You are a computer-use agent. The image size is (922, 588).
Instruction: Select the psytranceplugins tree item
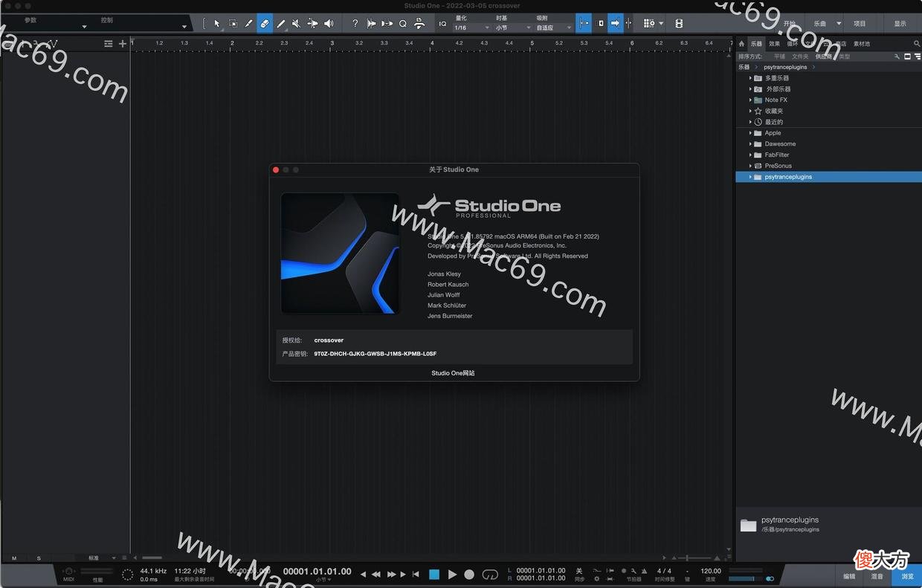point(828,177)
